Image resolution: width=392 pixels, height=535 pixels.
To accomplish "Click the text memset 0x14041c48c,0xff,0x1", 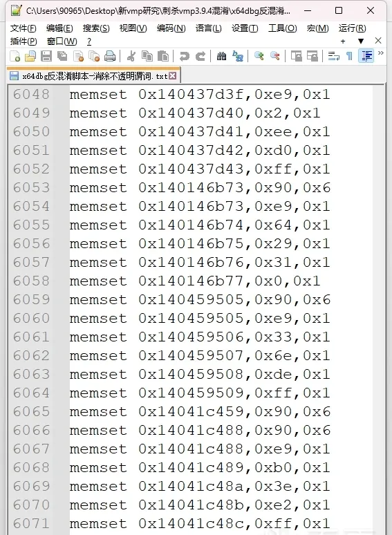I will click(x=200, y=524).
